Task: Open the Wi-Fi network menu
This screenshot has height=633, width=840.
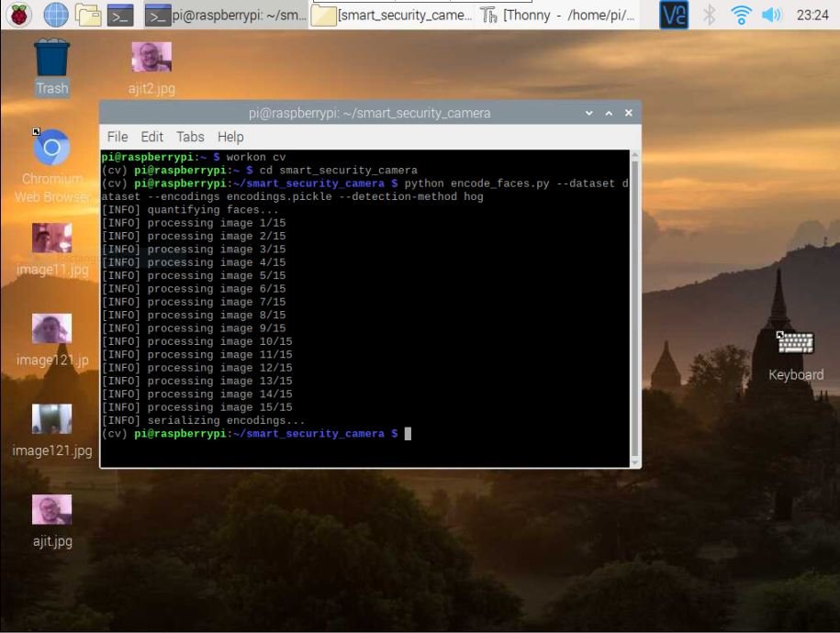Action: tap(741, 15)
